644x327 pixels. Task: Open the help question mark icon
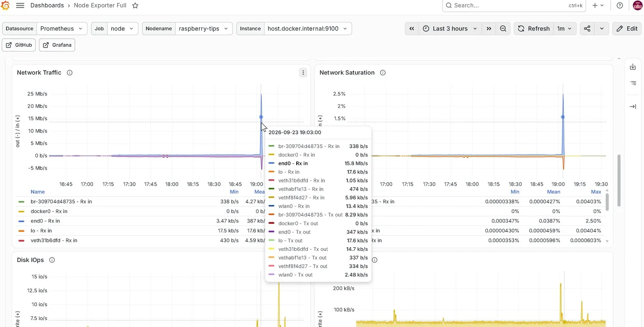tap(620, 5)
